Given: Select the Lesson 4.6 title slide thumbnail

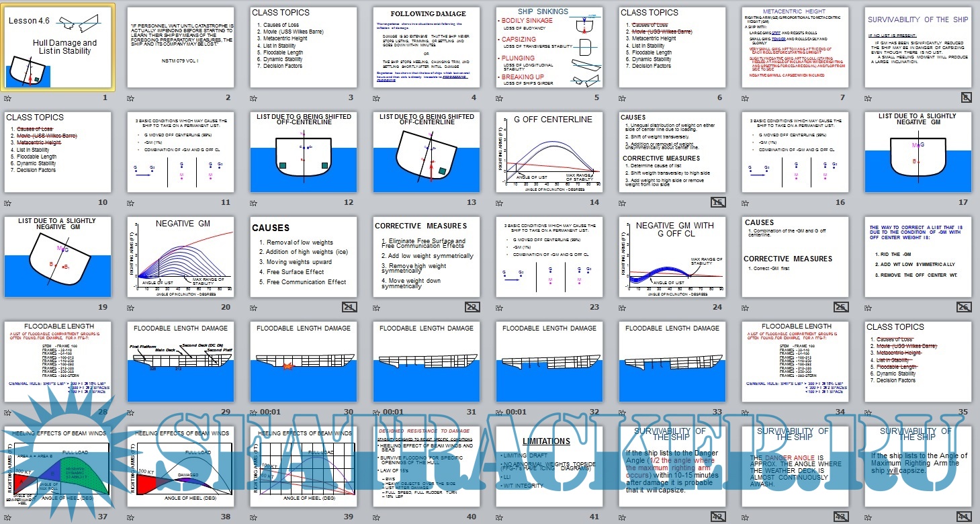Looking at the screenshot, I should tap(58, 47).
